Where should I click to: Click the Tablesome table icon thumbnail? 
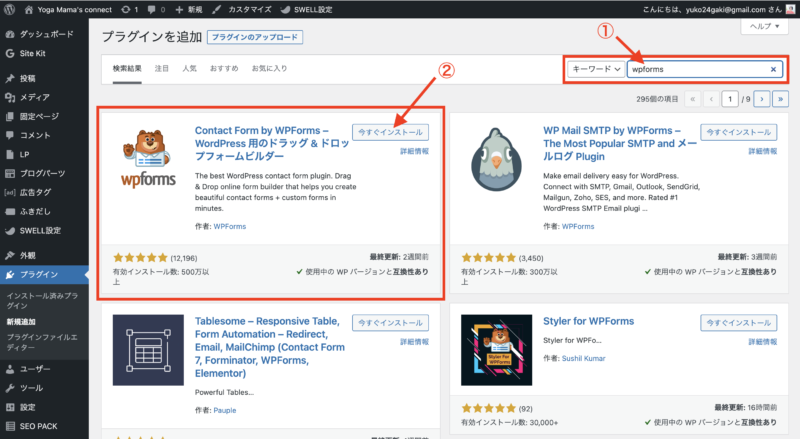[x=148, y=350]
